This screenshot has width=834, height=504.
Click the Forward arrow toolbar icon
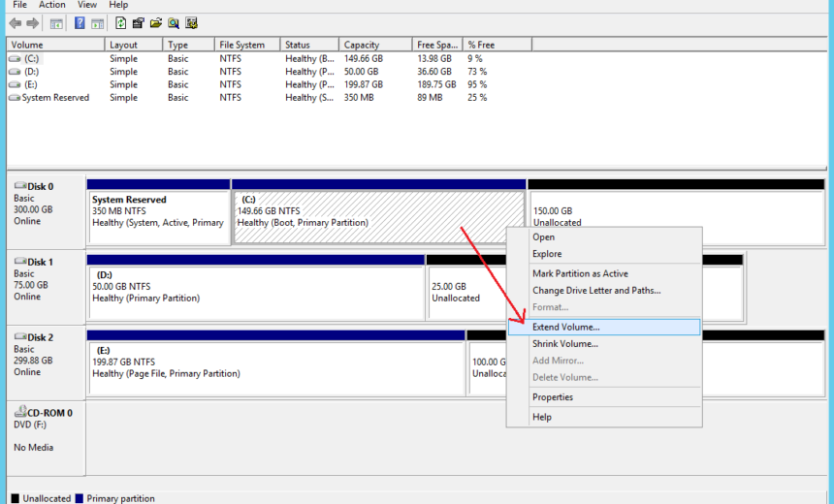33,22
